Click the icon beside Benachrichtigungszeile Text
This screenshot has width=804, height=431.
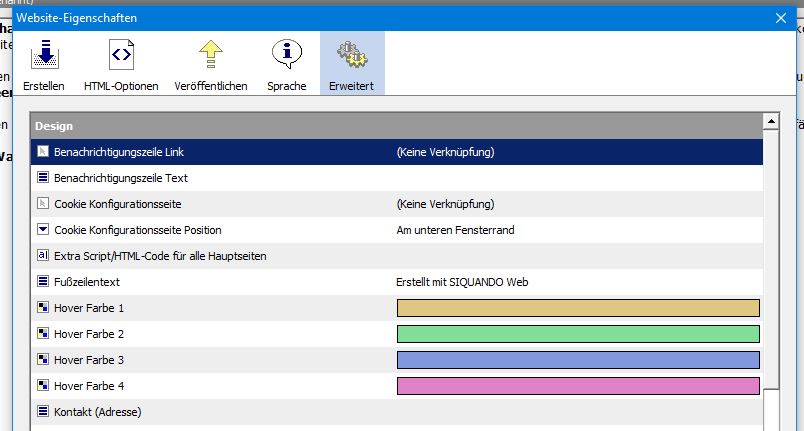click(43, 178)
